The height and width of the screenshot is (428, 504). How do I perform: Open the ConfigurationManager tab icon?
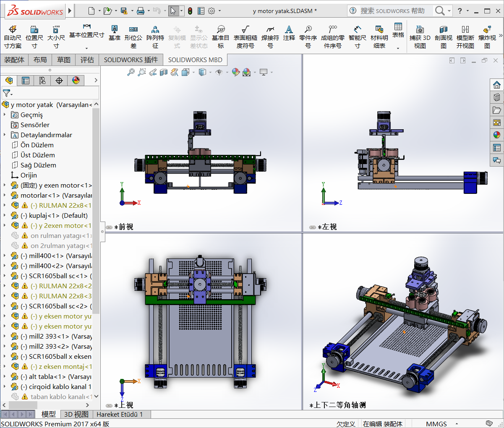[42, 81]
